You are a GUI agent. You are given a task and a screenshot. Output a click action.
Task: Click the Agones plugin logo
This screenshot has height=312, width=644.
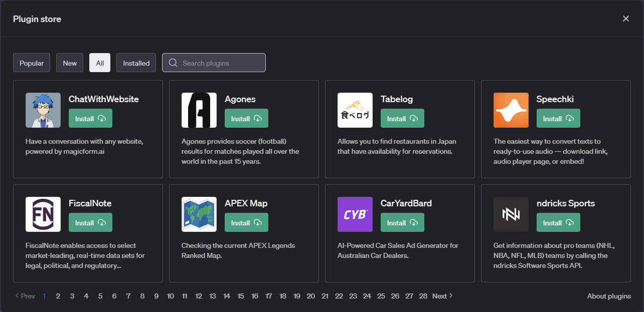(199, 110)
